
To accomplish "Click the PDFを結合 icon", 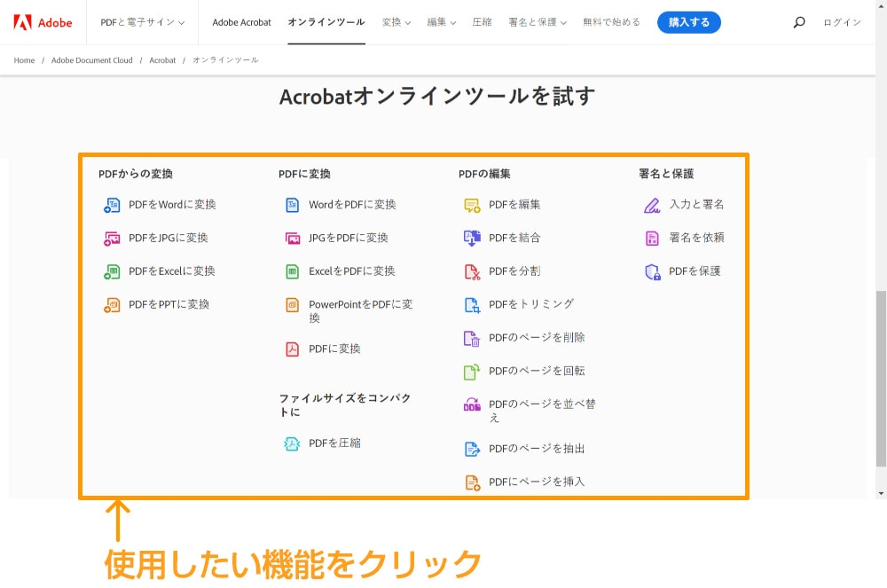I will point(473,238).
